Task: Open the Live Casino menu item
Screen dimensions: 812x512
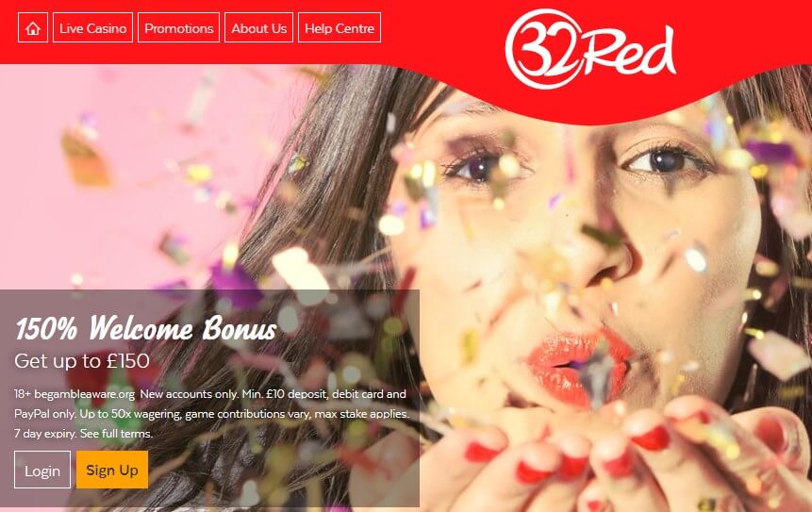Action: point(92,28)
